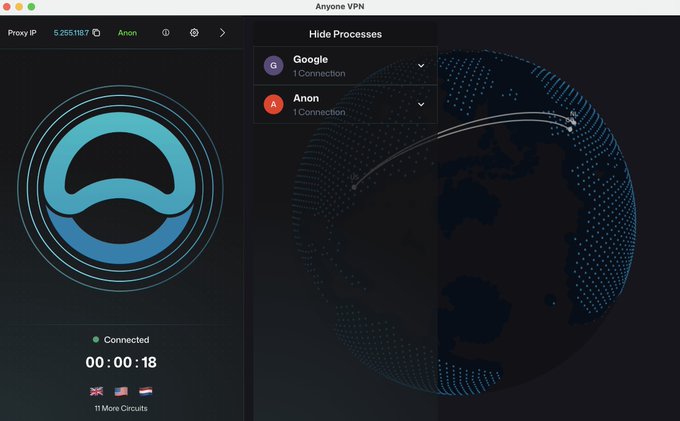Screen dimensions: 680x421
Task: Click the Hide Processes header
Action: pyautogui.click(x=345, y=34)
